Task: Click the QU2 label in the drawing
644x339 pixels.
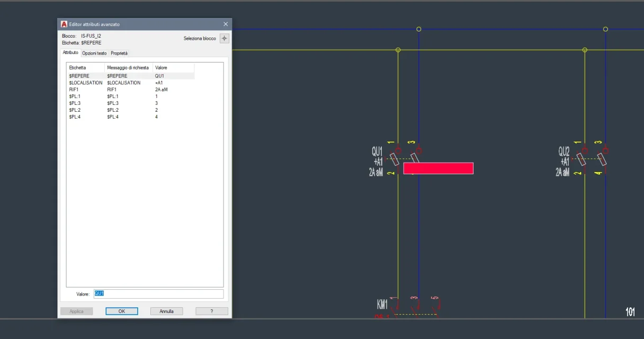Action: pos(563,152)
